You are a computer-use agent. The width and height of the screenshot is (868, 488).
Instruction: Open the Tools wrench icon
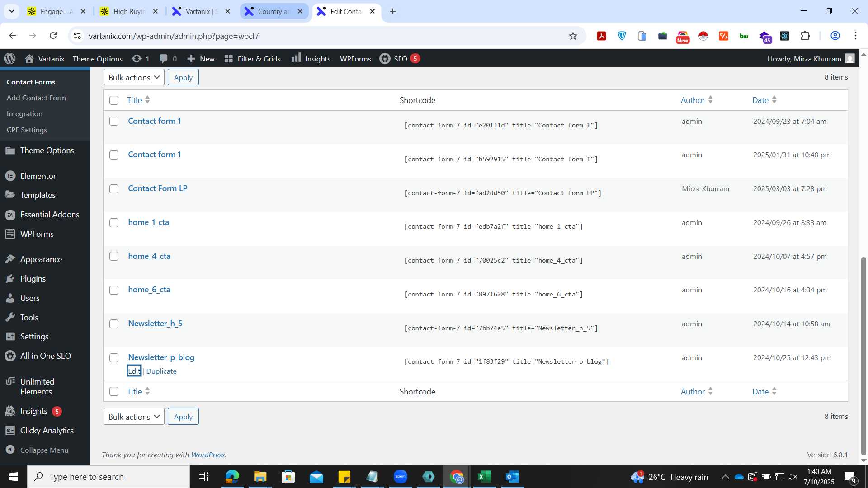(x=10, y=317)
